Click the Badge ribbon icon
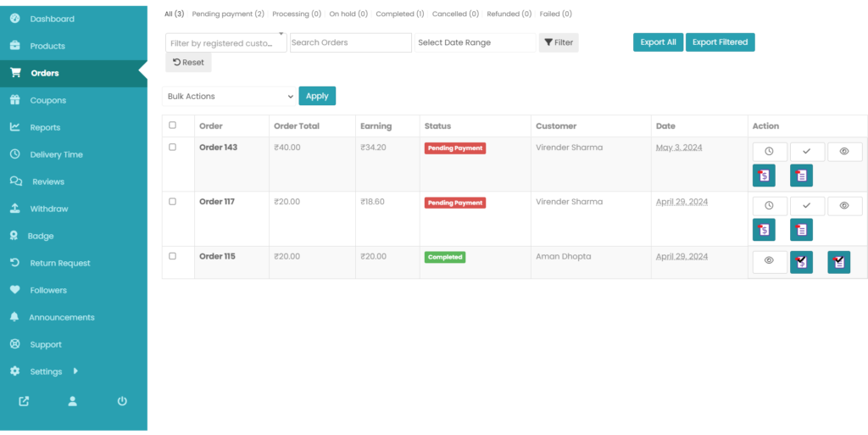Image resolution: width=868 pixels, height=435 pixels. pyautogui.click(x=14, y=235)
